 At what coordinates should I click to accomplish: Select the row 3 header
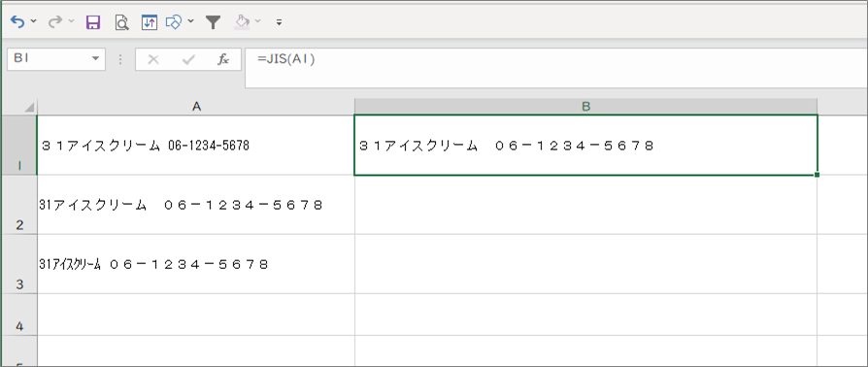19,264
